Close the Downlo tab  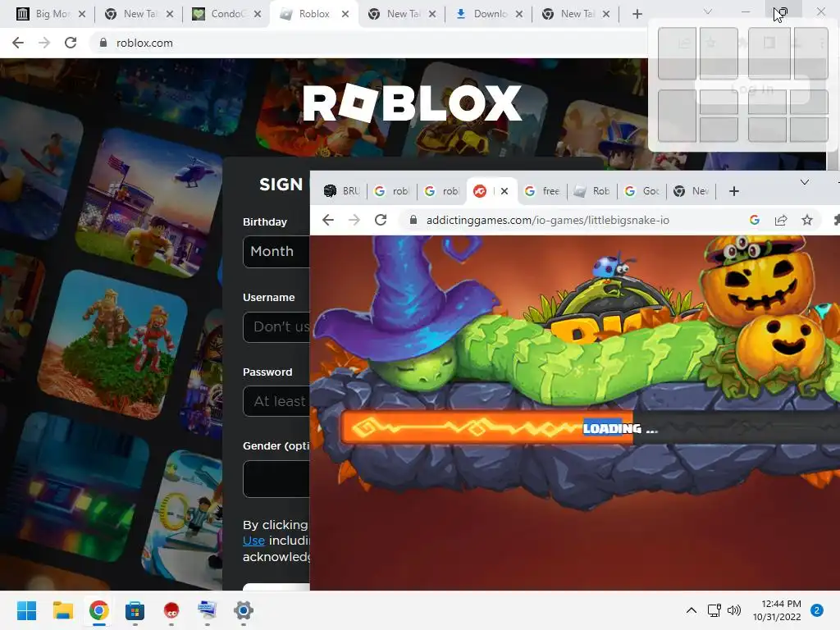click(519, 14)
